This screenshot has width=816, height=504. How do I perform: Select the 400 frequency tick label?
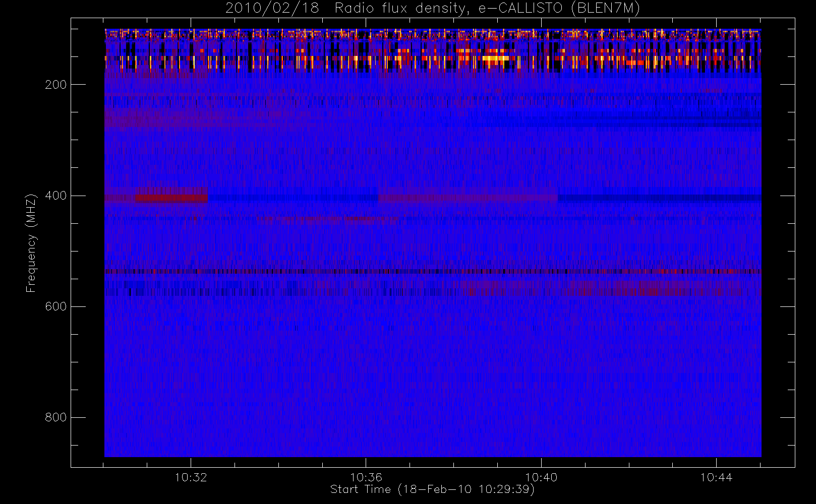coord(56,196)
